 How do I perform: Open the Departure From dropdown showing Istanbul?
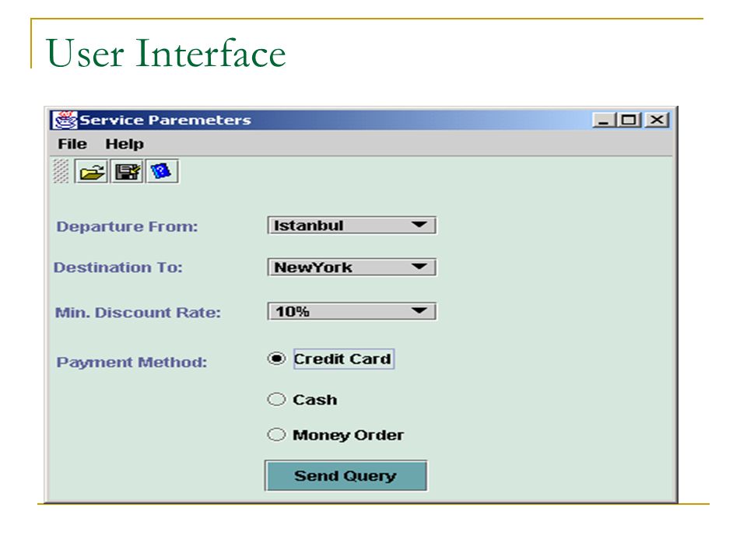[352, 226]
